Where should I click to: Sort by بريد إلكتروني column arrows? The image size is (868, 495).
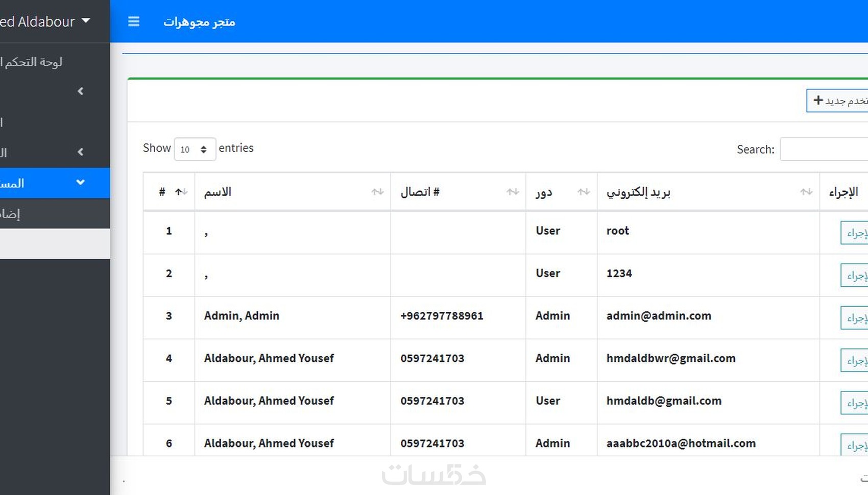pyautogui.click(x=806, y=192)
